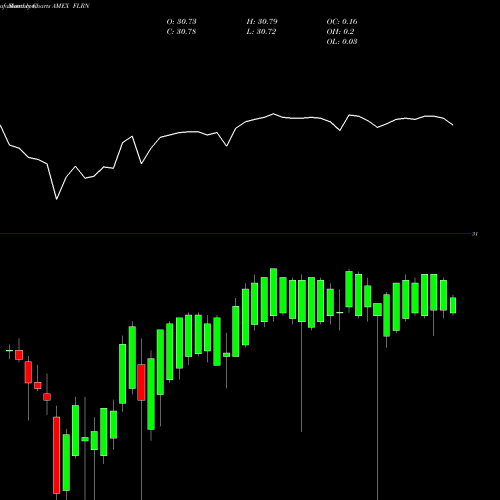
Task: Click the 'OC: 0.16' reading
Action: tap(342, 22)
